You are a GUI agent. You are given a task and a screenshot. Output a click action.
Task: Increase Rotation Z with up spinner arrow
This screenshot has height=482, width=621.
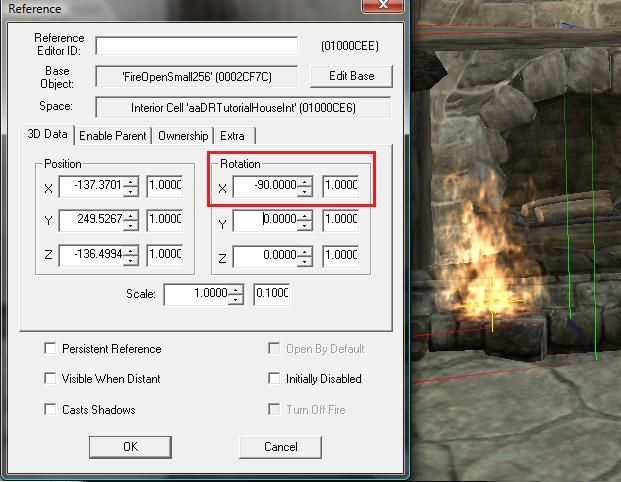[x=304, y=252]
